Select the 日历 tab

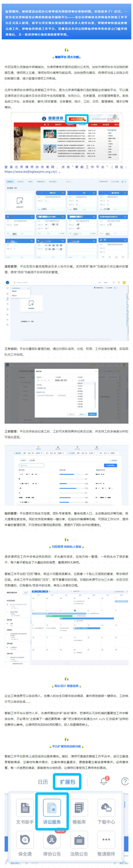pyautogui.click(x=43, y=782)
